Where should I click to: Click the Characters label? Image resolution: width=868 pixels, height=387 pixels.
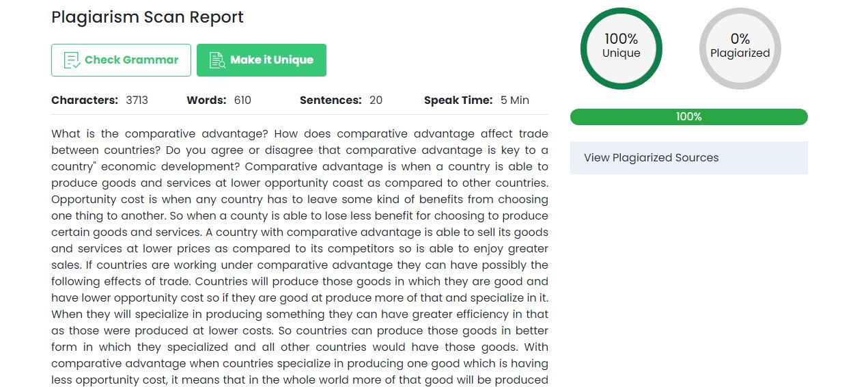pyautogui.click(x=85, y=101)
